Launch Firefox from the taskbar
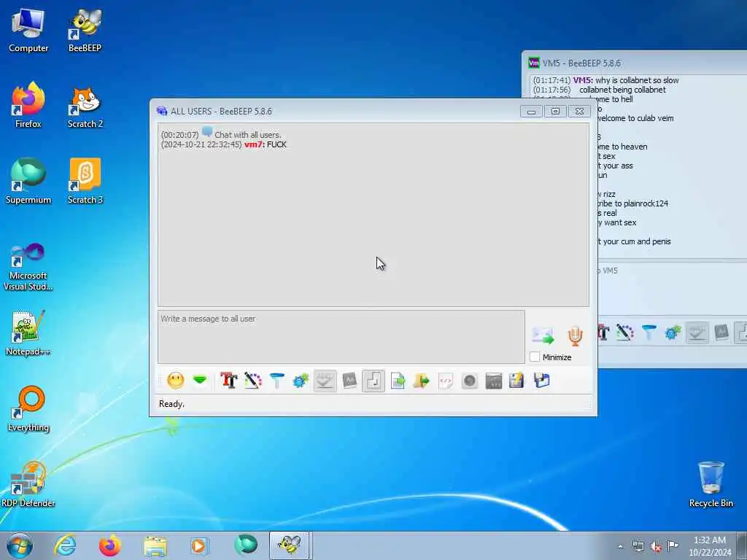 (x=109, y=545)
